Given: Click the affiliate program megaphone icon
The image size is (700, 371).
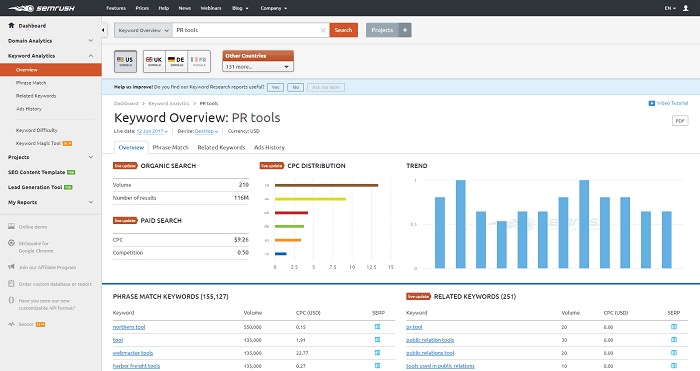Looking at the screenshot, I should click(x=12, y=267).
